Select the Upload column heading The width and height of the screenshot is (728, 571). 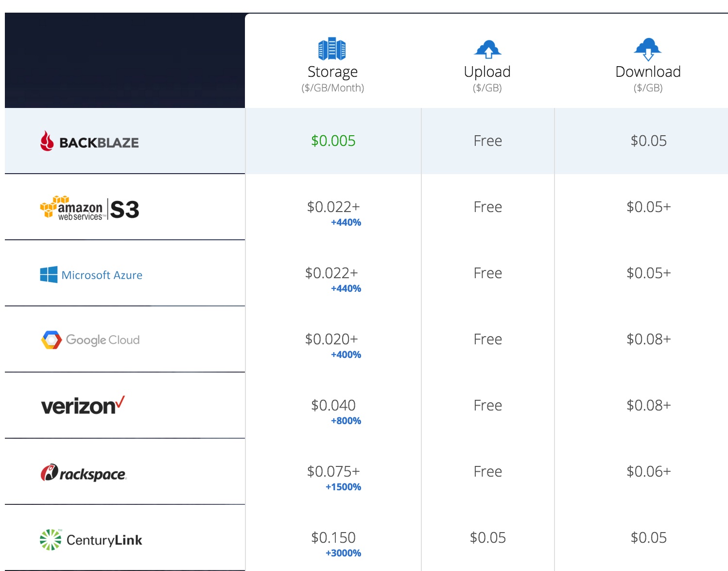[x=487, y=71]
